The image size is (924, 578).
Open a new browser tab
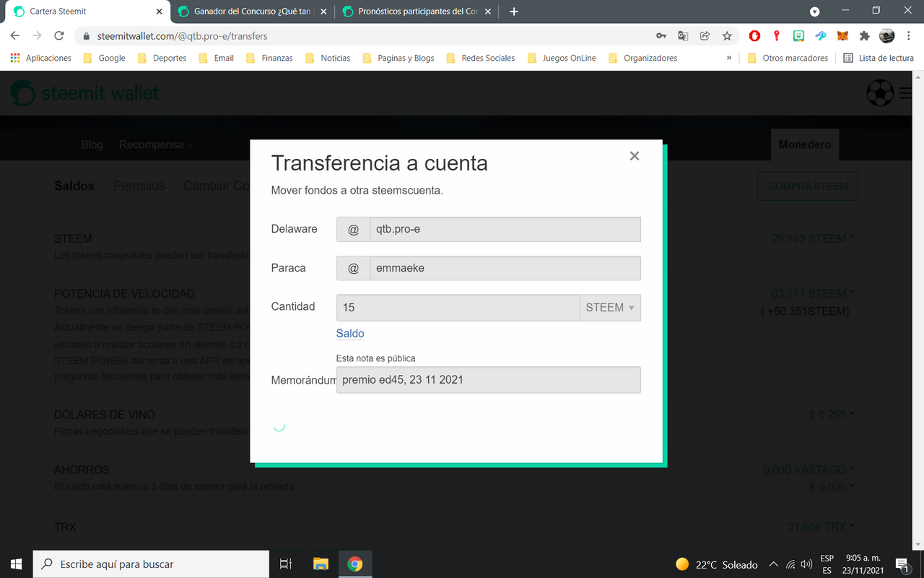(x=514, y=12)
